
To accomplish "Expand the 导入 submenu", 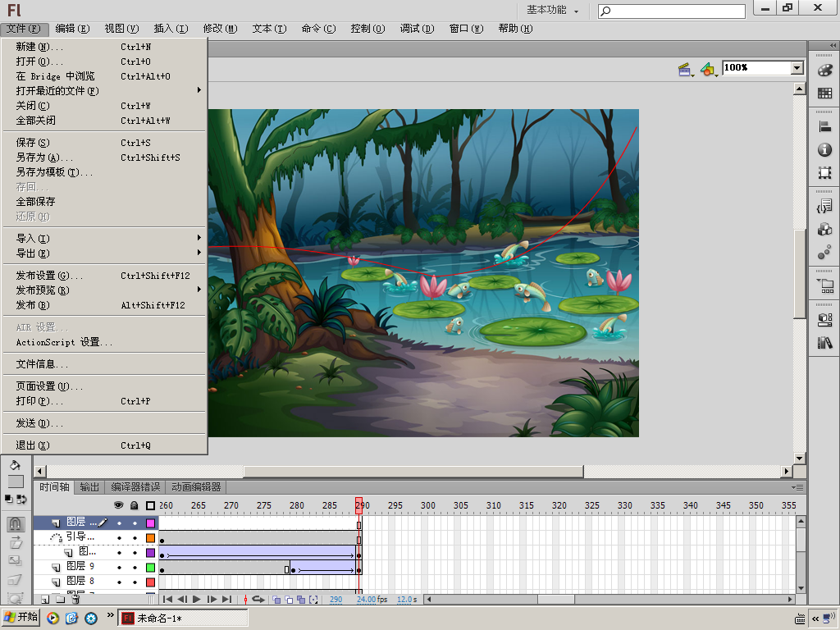I will pos(104,238).
